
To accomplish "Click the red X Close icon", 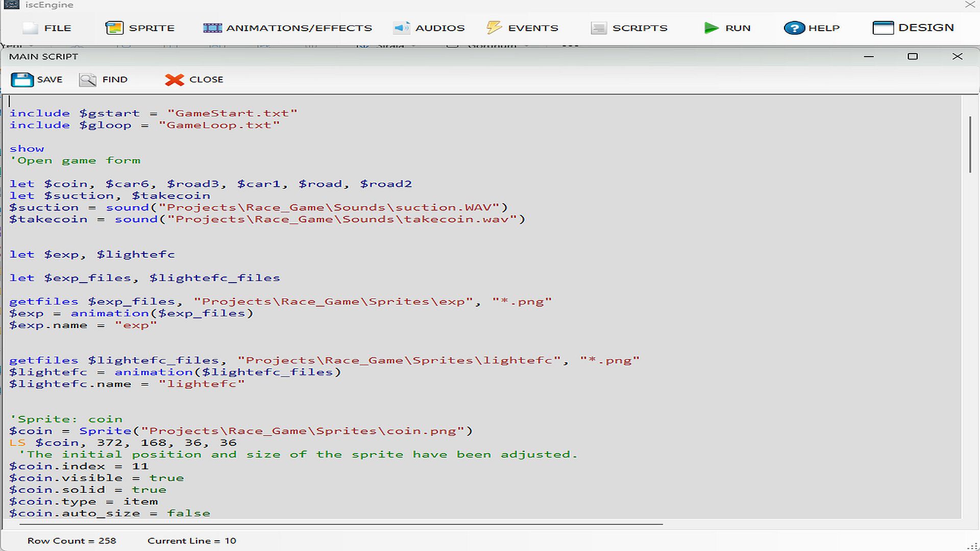I will tap(174, 80).
